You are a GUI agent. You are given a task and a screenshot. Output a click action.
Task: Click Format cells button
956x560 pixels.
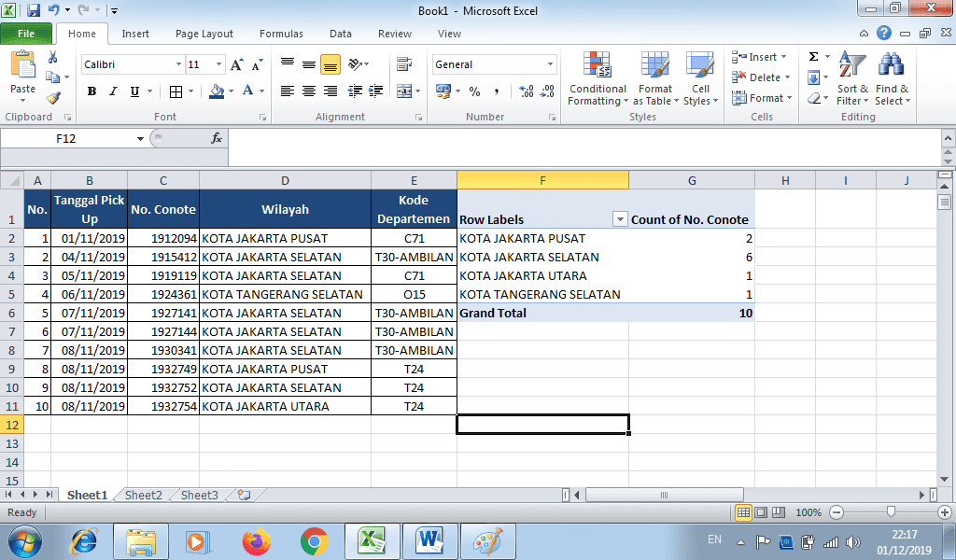[762, 97]
